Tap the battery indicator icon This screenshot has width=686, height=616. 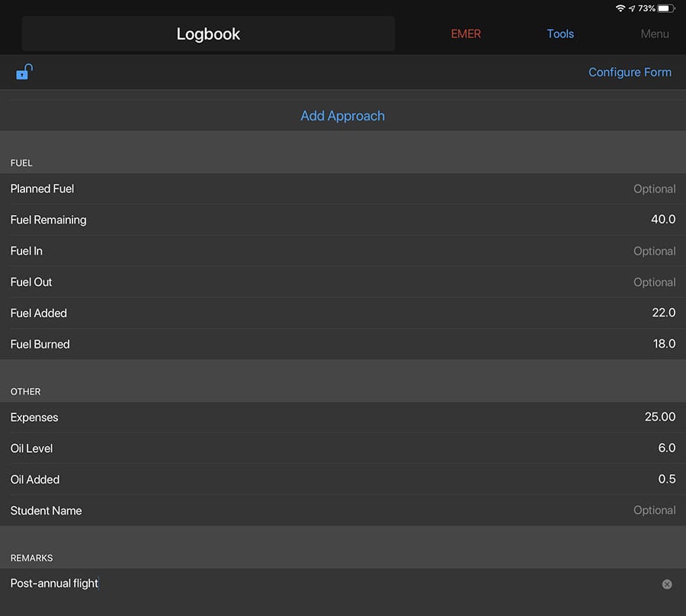click(666, 8)
